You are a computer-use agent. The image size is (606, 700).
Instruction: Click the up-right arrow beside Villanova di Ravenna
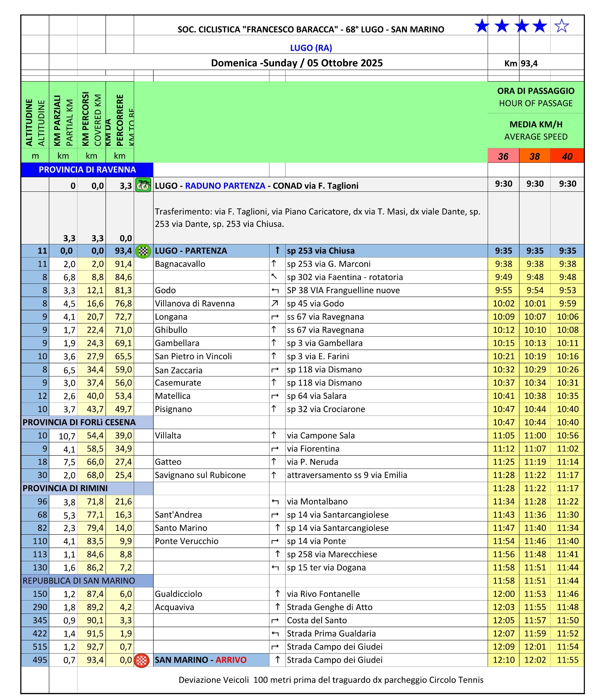point(274,303)
